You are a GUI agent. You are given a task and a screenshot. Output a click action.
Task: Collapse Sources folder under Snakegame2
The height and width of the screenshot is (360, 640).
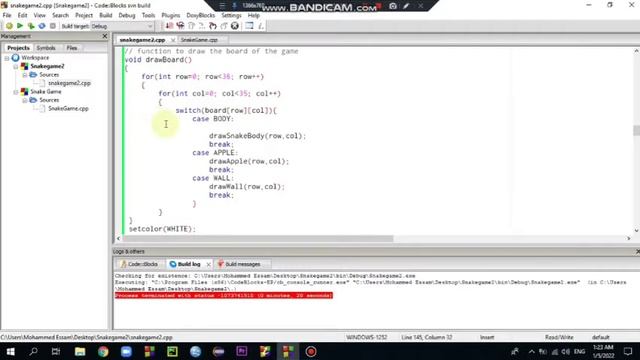tap(25, 75)
